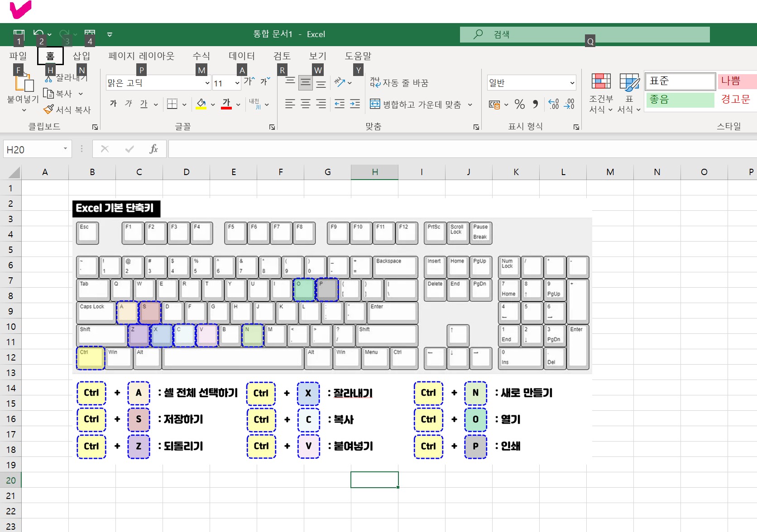Screen dimensions: 757x532
Task: Toggle bold formatting 가
Action: pyautogui.click(x=113, y=104)
